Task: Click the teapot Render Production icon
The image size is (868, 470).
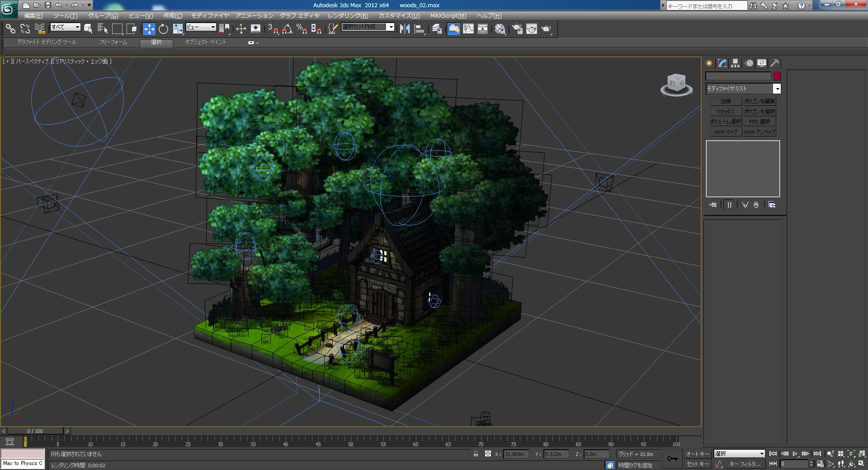Action: [x=546, y=29]
